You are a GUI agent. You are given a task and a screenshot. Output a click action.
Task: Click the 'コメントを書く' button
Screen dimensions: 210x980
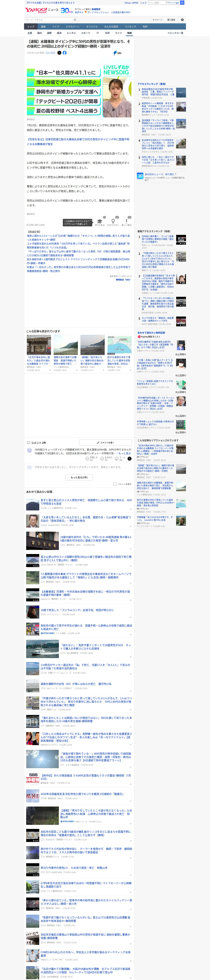point(105,442)
